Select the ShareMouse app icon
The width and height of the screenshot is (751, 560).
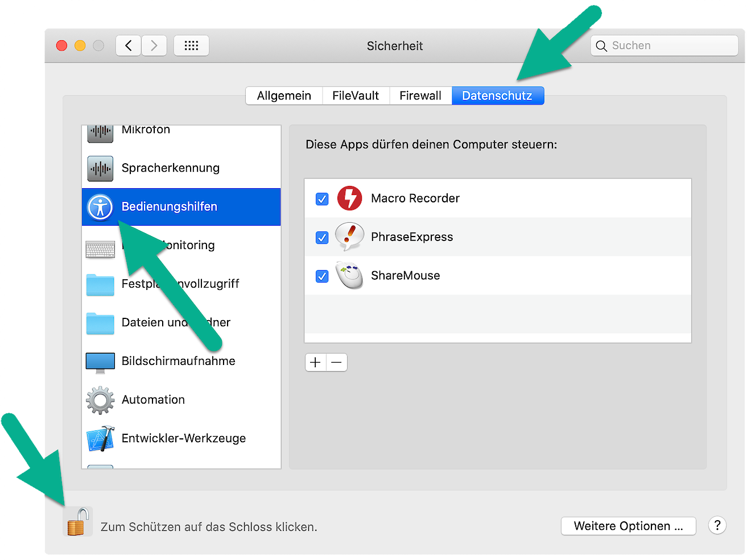point(349,276)
